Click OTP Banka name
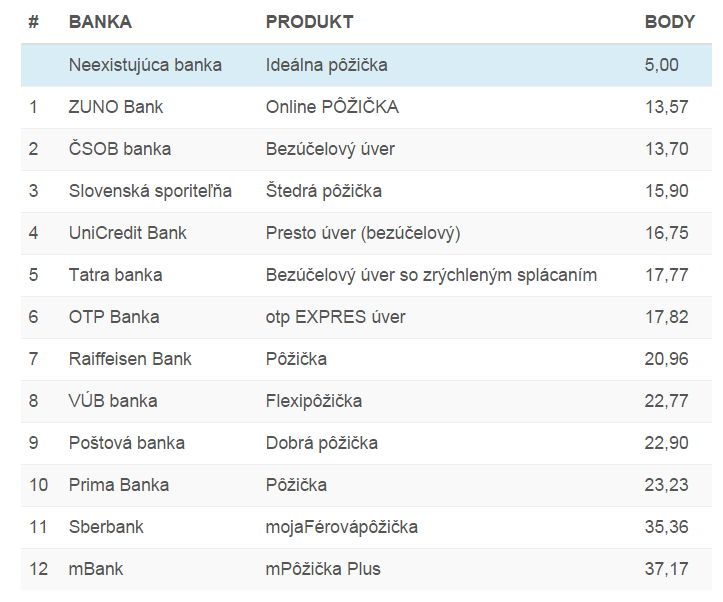Image resolution: width=723 pixels, height=602 pixels. coord(113,317)
